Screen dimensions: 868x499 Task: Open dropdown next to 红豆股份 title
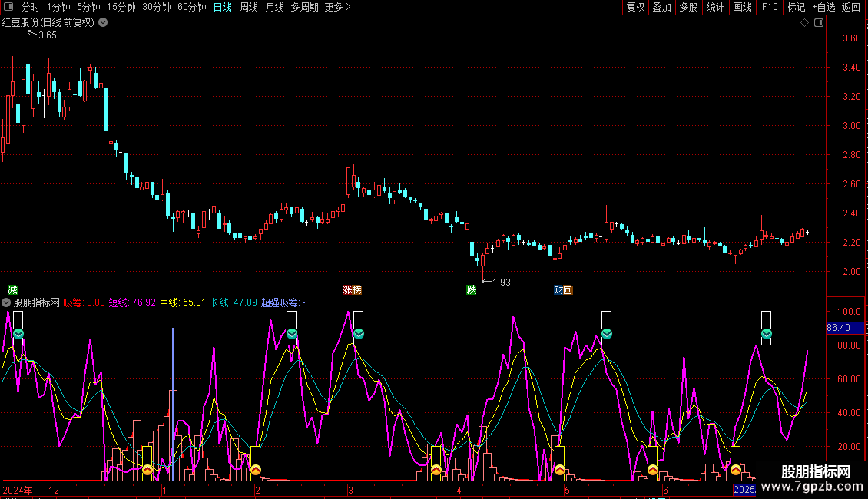pyautogui.click(x=103, y=23)
